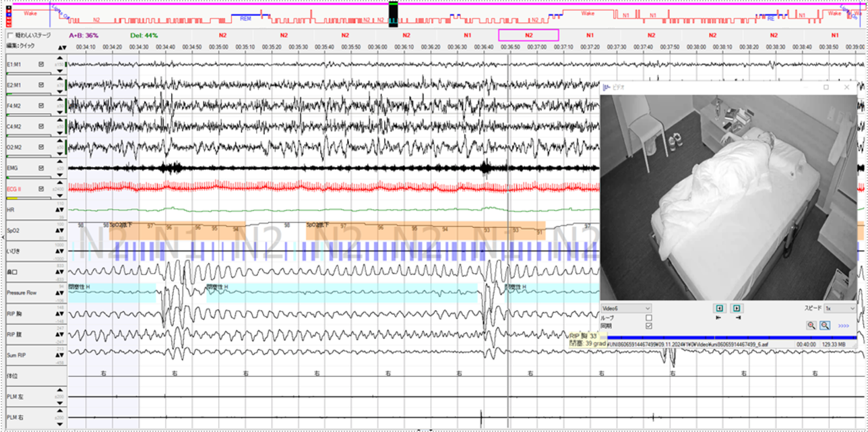This screenshot has height=432, width=868.
Task: Select the ECG II channel label
Action: [x=13, y=189]
